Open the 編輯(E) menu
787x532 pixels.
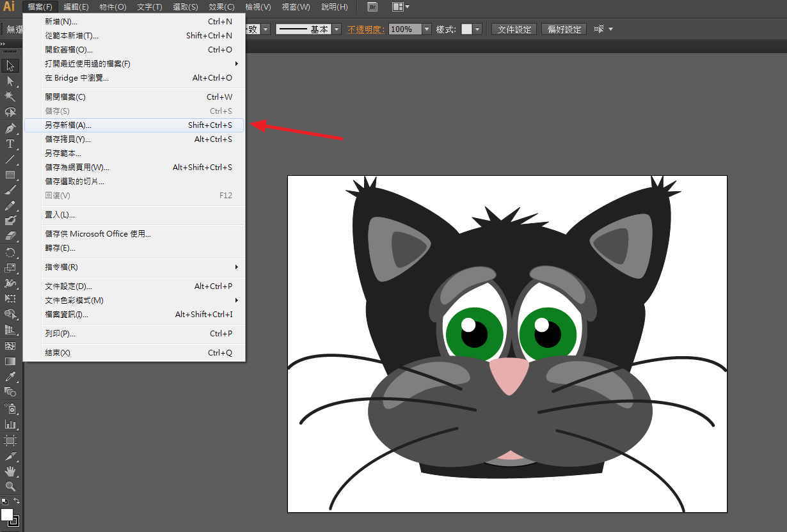click(x=76, y=7)
